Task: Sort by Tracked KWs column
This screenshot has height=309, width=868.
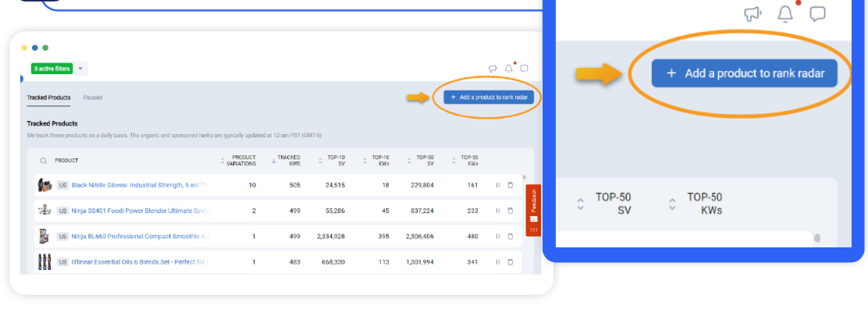Action: [x=286, y=161]
